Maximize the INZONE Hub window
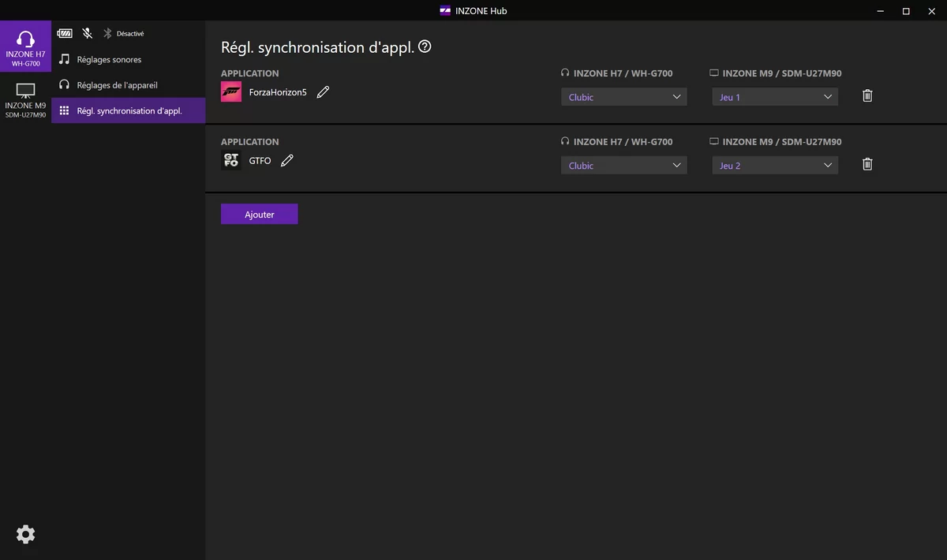947x560 pixels. click(906, 11)
